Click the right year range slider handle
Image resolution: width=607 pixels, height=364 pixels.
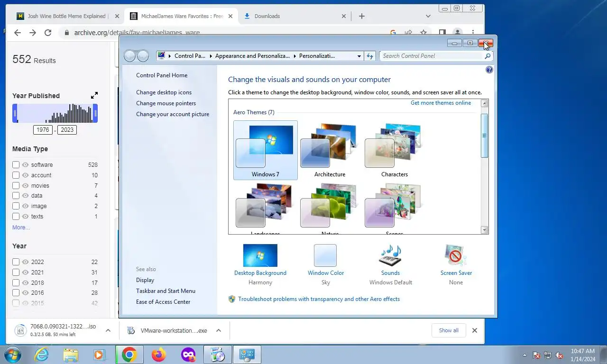point(96,113)
